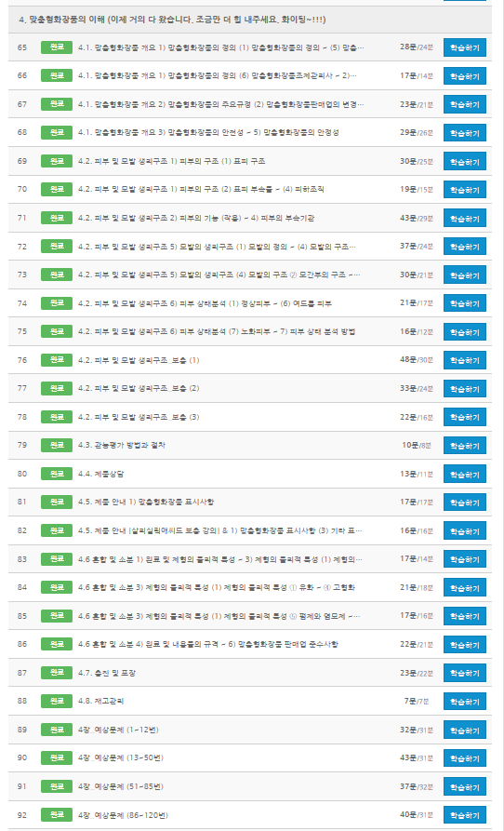The image size is (504, 831).
Task: Click 학습하기 button for lecture 86
Action: click(x=464, y=645)
